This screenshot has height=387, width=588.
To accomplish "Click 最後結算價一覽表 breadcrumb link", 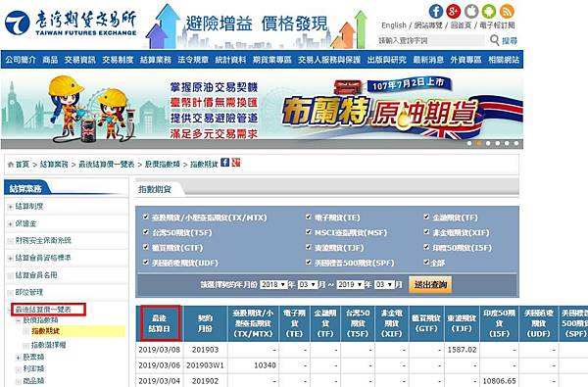I will tap(106, 165).
